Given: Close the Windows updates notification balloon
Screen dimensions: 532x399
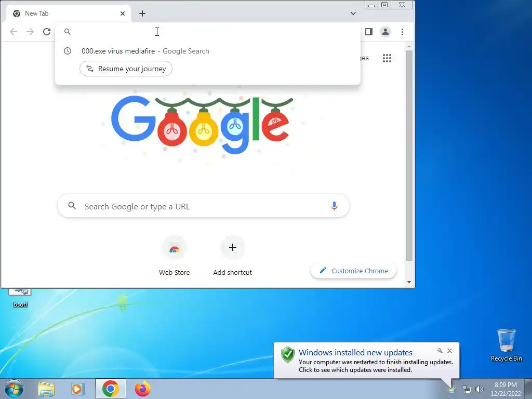Looking at the screenshot, I should coord(449,351).
